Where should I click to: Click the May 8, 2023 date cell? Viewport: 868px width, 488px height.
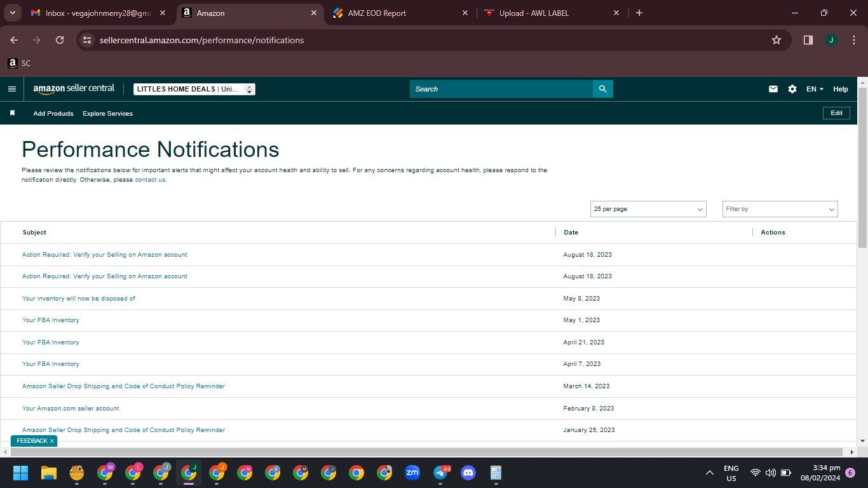pos(581,298)
